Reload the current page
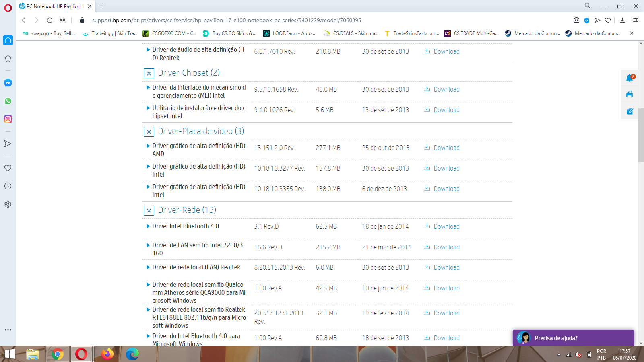644x362 pixels. tap(50, 20)
